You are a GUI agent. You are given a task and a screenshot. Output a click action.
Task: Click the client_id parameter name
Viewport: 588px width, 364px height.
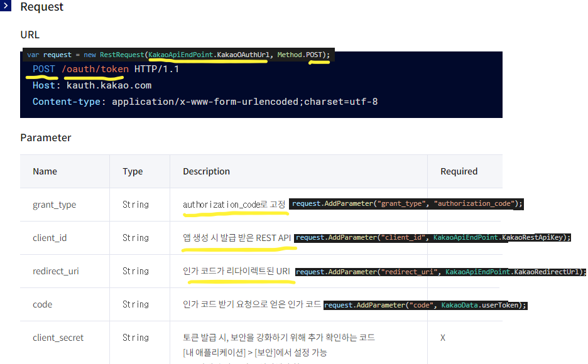pos(50,238)
